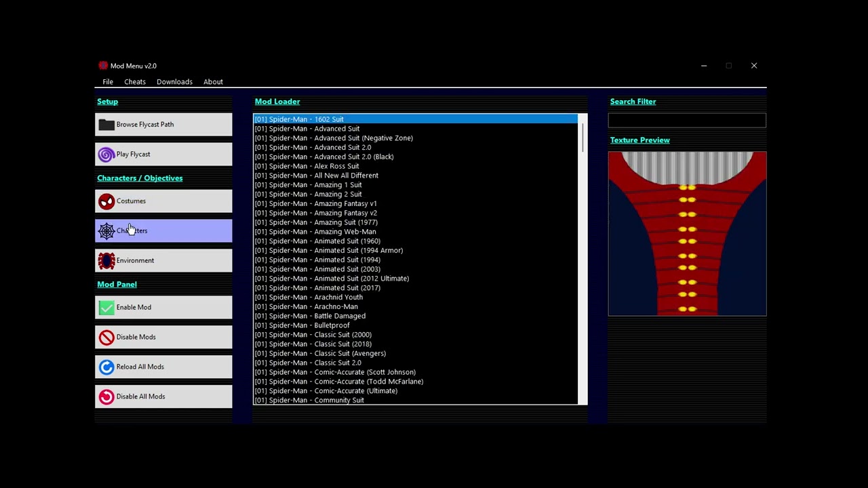Click the red spider Environment icon
This screenshot has height=488, width=868.
(106, 261)
